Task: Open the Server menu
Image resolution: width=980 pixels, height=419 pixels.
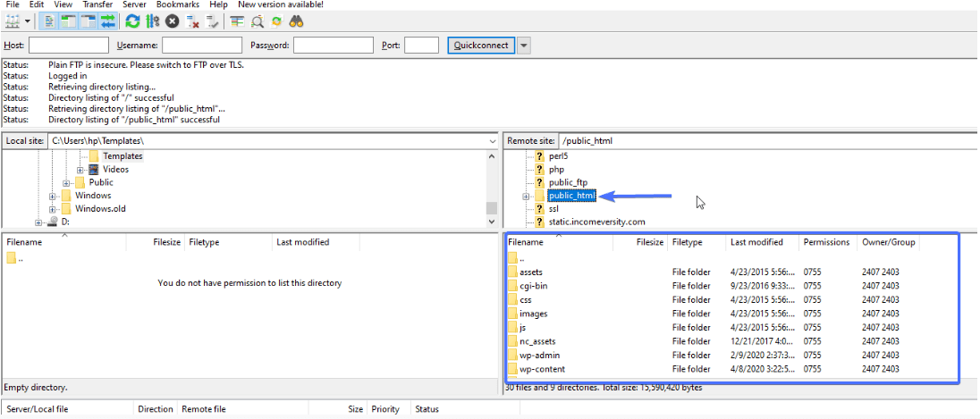Action: 134,4
